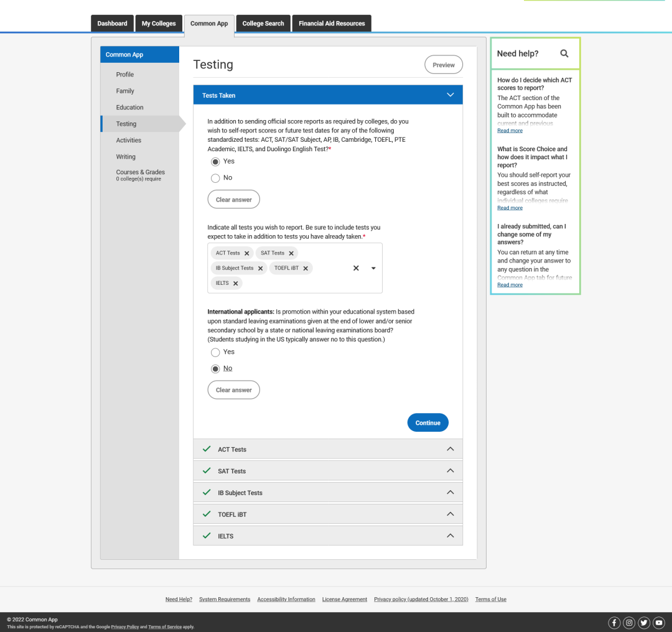The height and width of the screenshot is (632, 672).
Task: Select Yes for self-reporting test scores
Action: coord(215,162)
